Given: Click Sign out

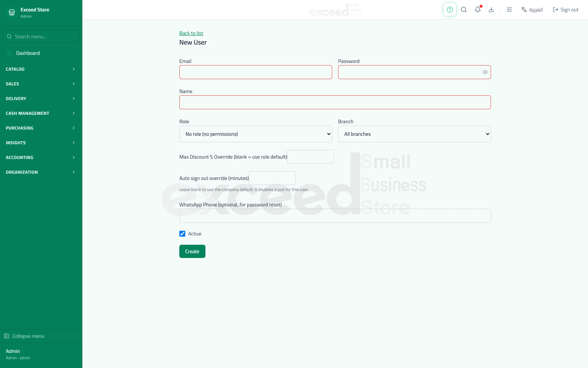Looking at the screenshot, I should click(x=566, y=10).
